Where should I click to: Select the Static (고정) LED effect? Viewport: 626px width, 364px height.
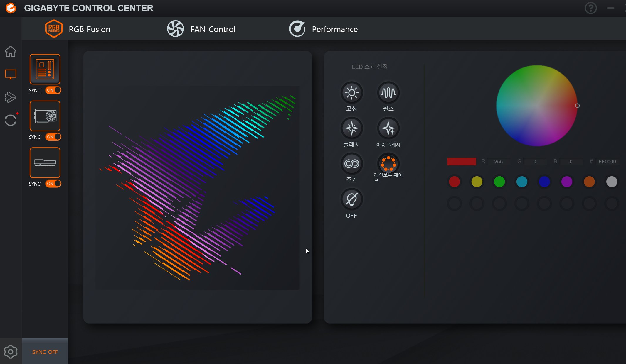(x=351, y=93)
